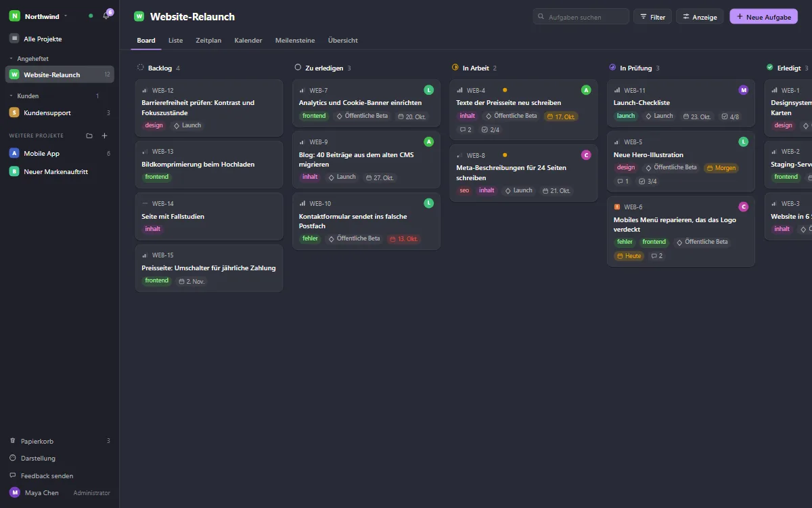Click the 13. Okt. due date on WEB-10
This screenshot has width=812, height=508.
tap(403, 239)
